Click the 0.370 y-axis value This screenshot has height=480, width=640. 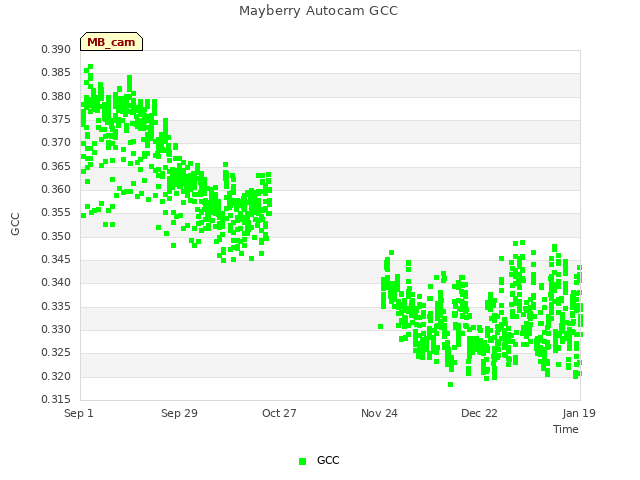(x=56, y=142)
